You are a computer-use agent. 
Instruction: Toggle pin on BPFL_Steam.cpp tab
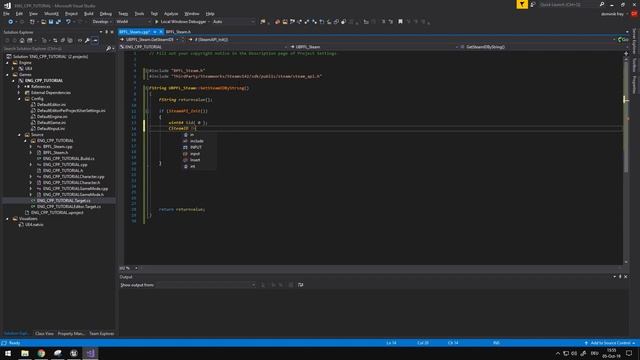point(155,32)
